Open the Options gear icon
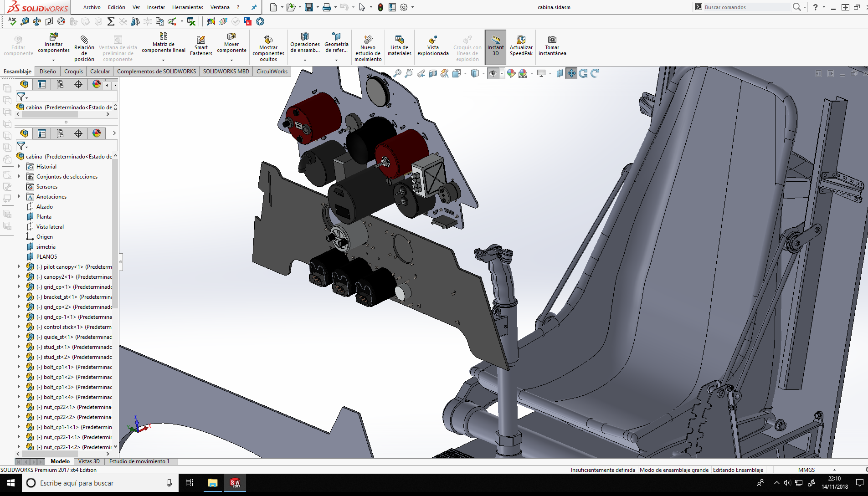 [404, 7]
